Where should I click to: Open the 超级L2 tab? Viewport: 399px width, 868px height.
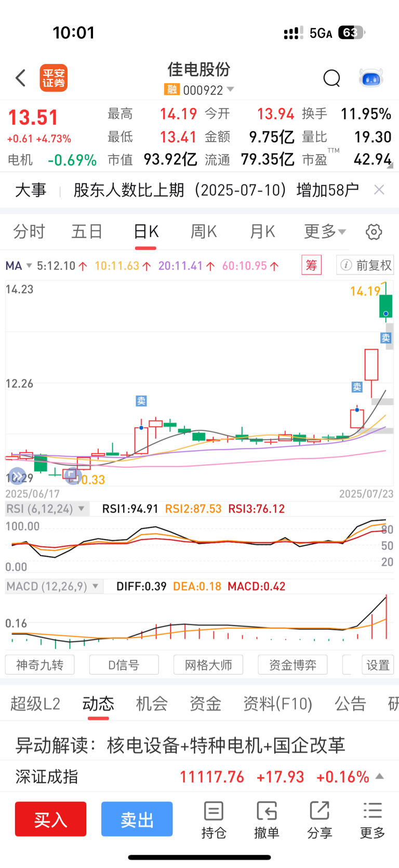point(35,704)
